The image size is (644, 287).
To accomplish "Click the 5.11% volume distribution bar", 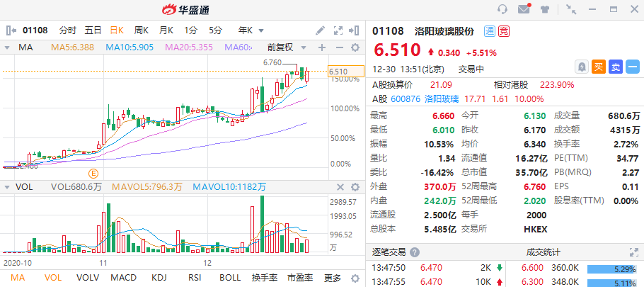I will (612, 283).
